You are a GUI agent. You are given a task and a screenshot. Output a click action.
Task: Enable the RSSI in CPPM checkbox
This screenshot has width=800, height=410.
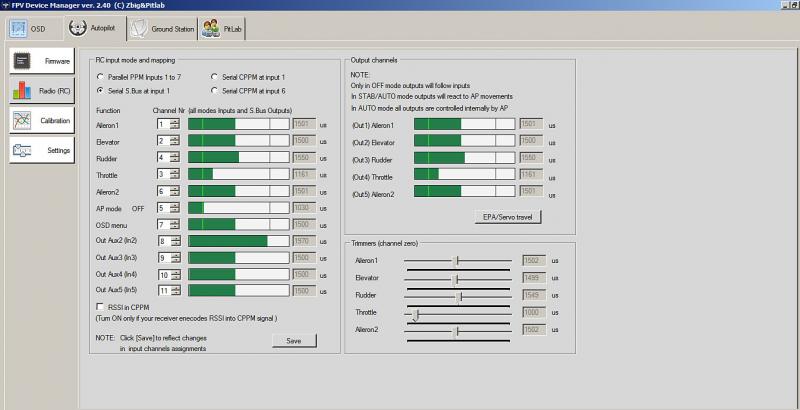point(100,306)
